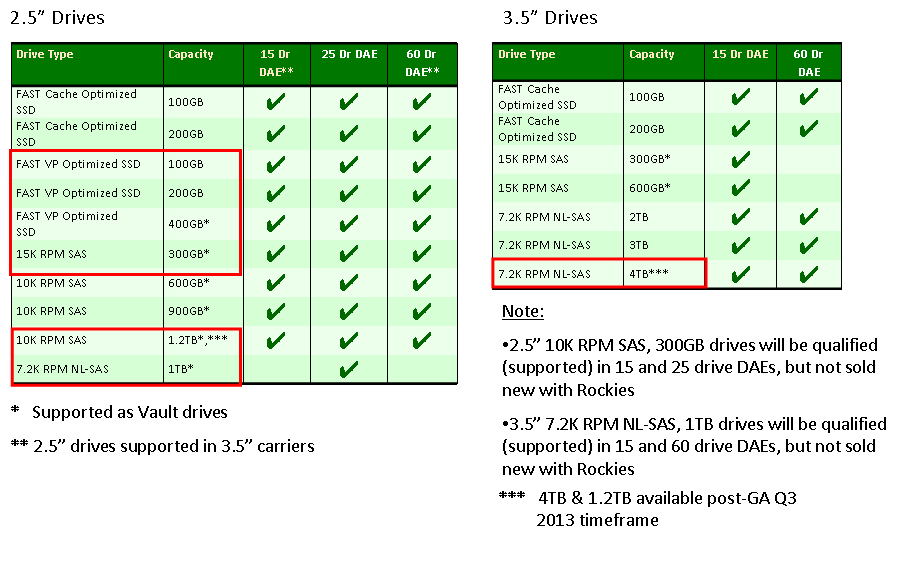910x567 pixels.
Task: Click "FAST VP Optimized SSD" in the 400GB* row
Action: click(x=67, y=224)
